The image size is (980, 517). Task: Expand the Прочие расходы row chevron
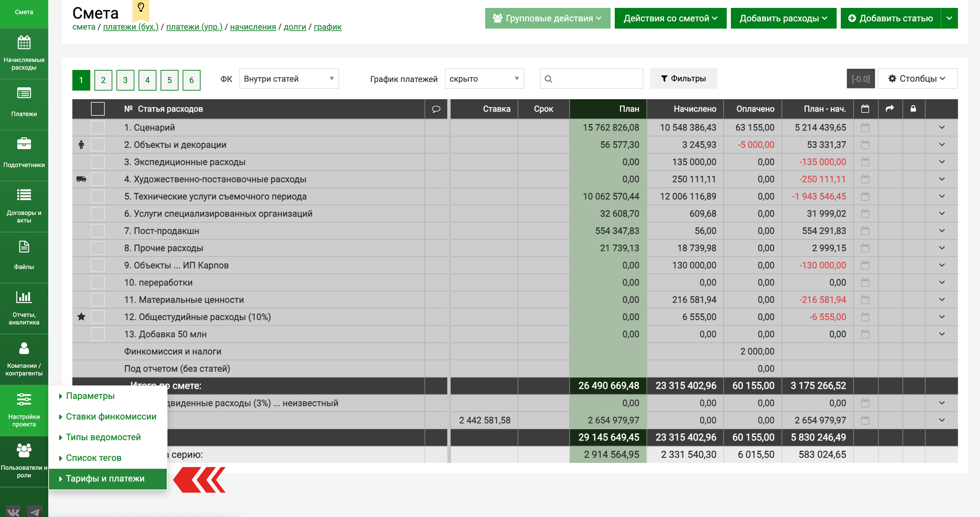[941, 248]
